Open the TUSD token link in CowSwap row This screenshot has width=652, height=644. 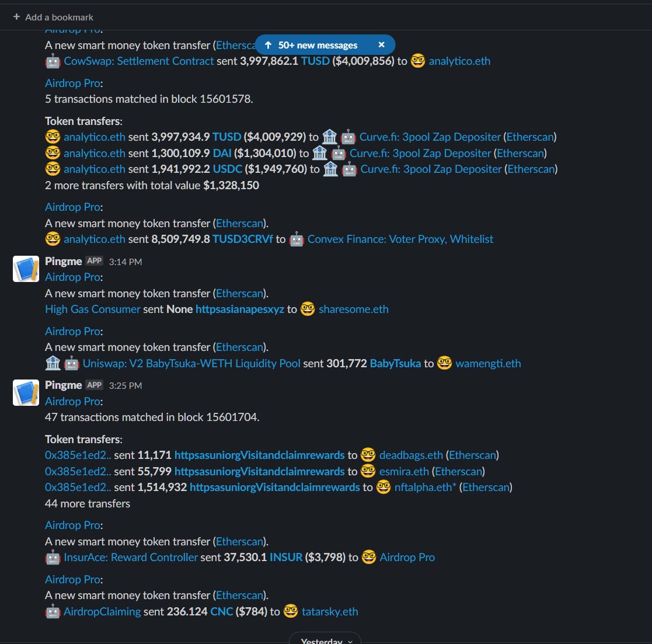click(315, 61)
